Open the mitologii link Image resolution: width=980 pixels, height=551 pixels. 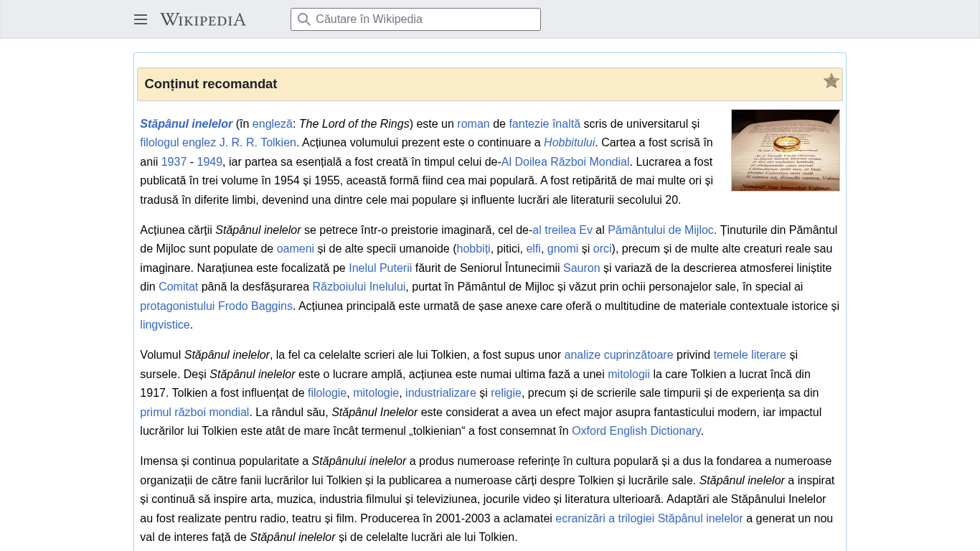pos(628,374)
